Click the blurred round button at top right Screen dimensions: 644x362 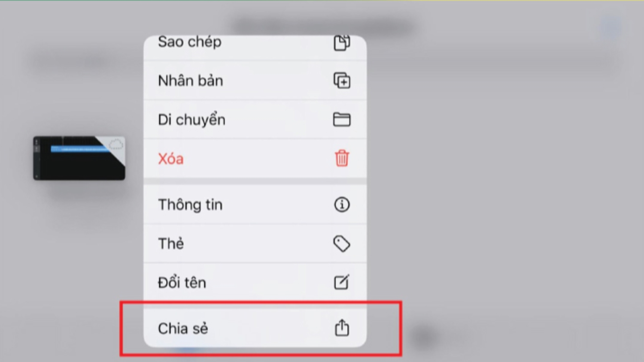coord(610,27)
